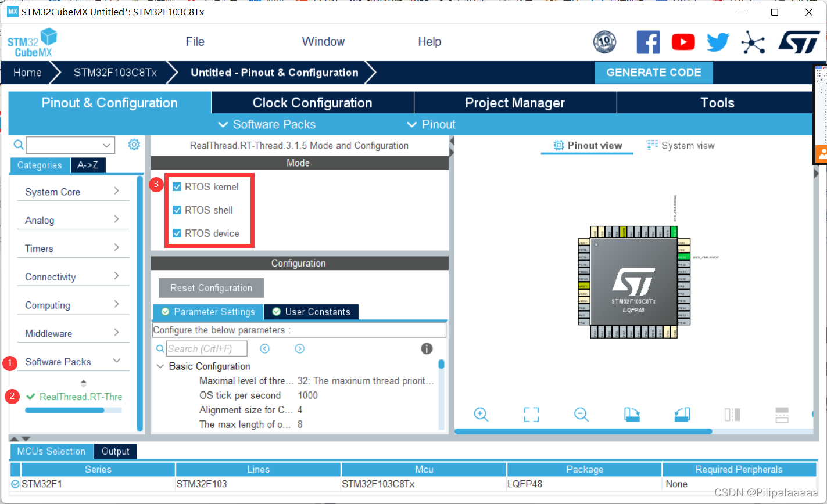Viewport: 827px width, 504px height.
Task: Open the Software Packs dropdown menu
Action: pos(267,124)
